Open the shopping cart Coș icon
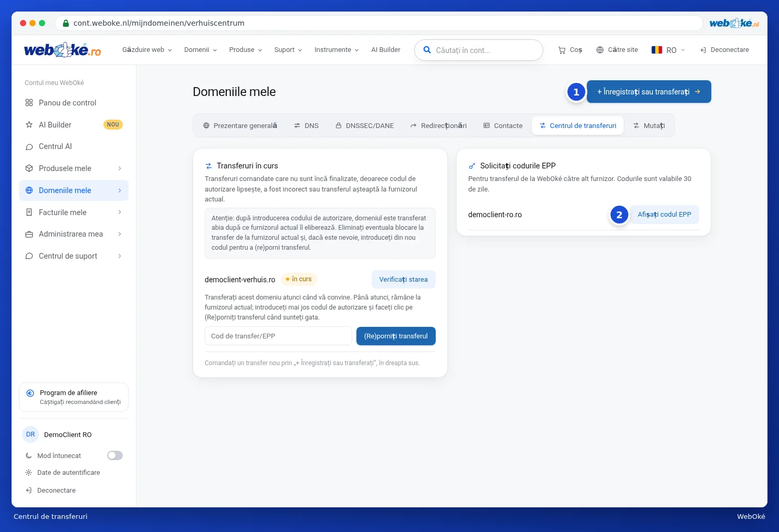 (x=562, y=50)
